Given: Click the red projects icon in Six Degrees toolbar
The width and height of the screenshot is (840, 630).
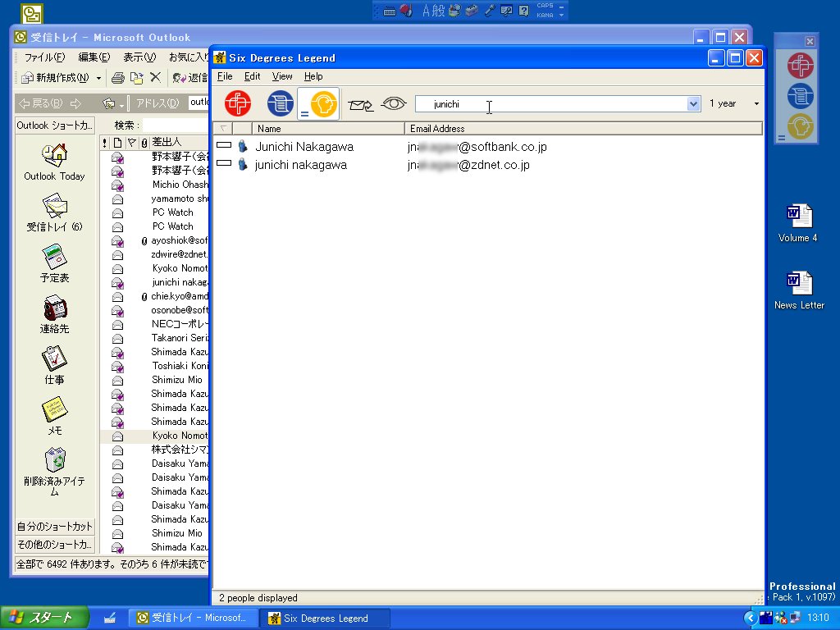Looking at the screenshot, I should tap(237, 104).
